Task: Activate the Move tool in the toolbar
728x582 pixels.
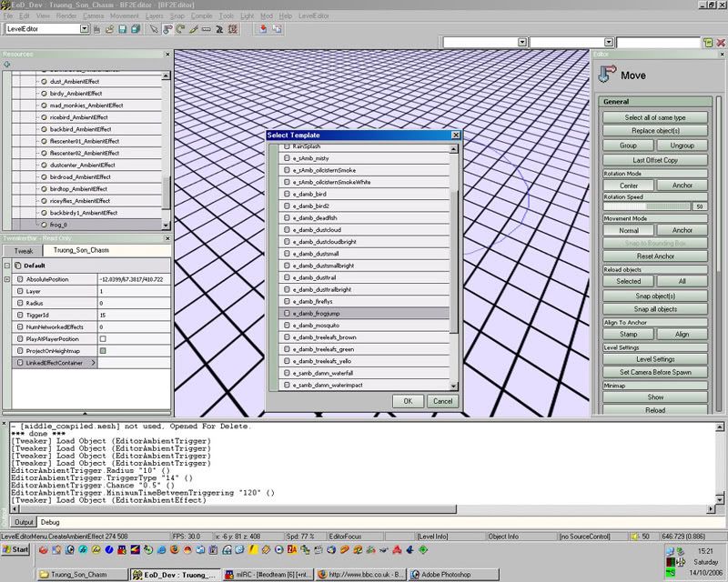Action: tap(167, 29)
